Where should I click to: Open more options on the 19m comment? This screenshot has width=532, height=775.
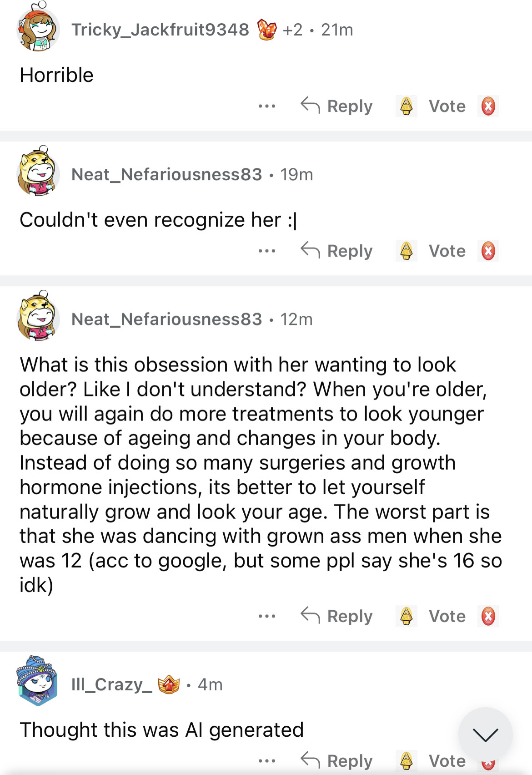tap(266, 251)
